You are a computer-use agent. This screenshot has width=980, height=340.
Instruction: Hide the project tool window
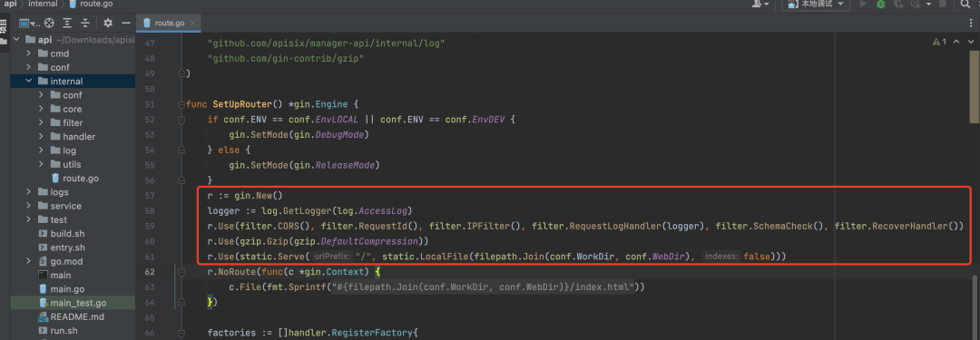[125, 24]
